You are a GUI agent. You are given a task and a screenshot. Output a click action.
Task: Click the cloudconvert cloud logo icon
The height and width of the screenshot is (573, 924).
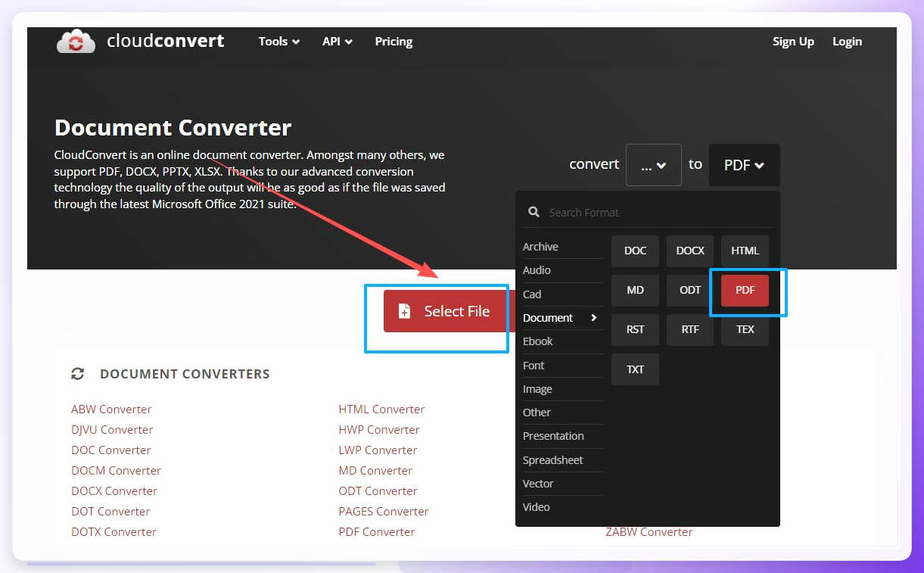pos(76,42)
